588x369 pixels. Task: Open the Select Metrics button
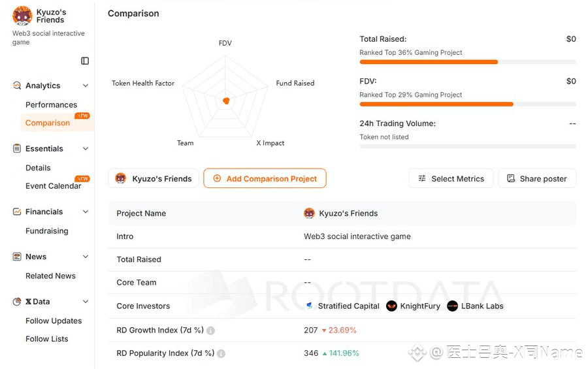point(450,178)
